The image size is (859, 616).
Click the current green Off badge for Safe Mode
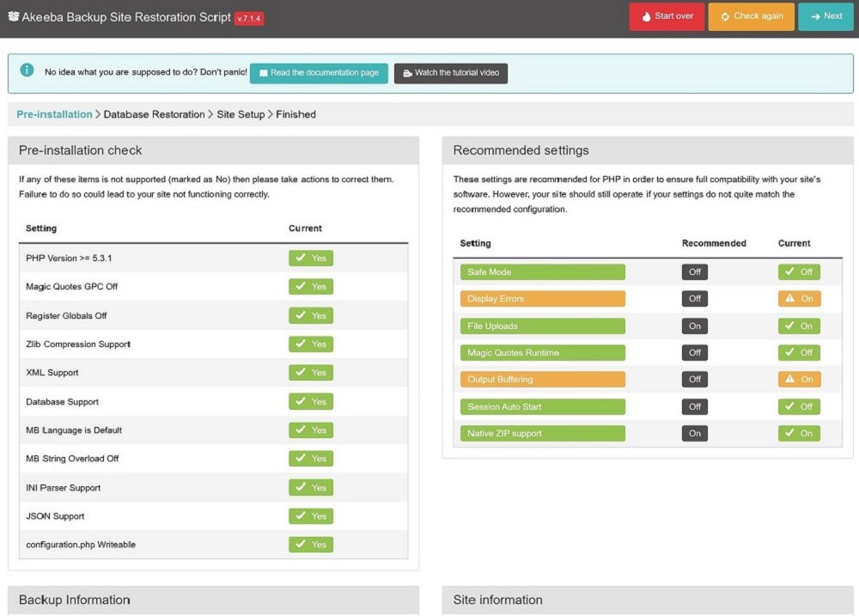point(799,271)
